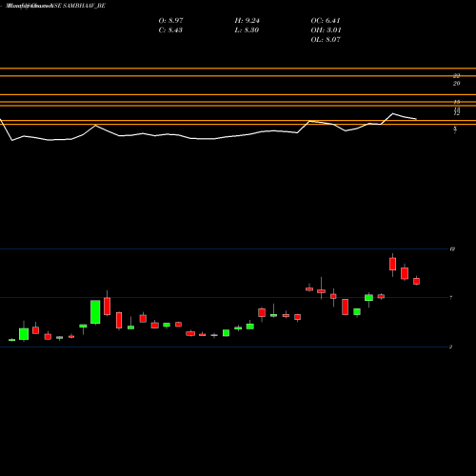This screenshot has width=476, height=476.
Task: Select the high price reading H: 9.24
Action: (247, 21)
